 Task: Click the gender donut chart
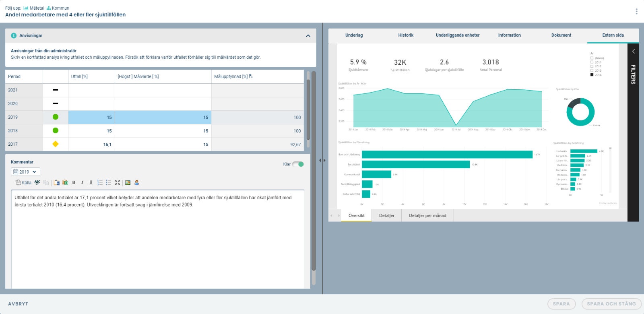[x=580, y=112]
